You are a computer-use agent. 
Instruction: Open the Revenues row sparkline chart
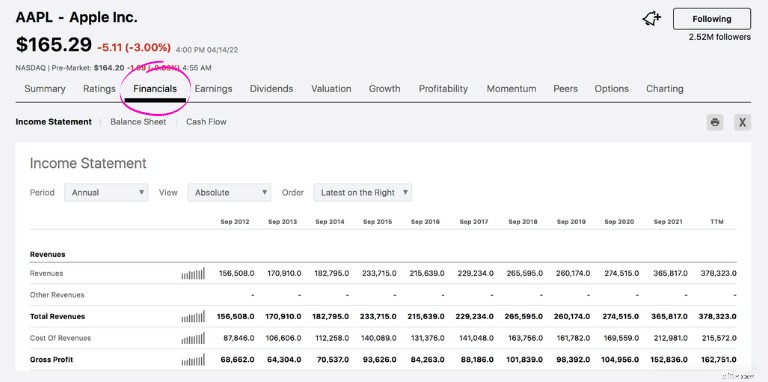pos(193,273)
